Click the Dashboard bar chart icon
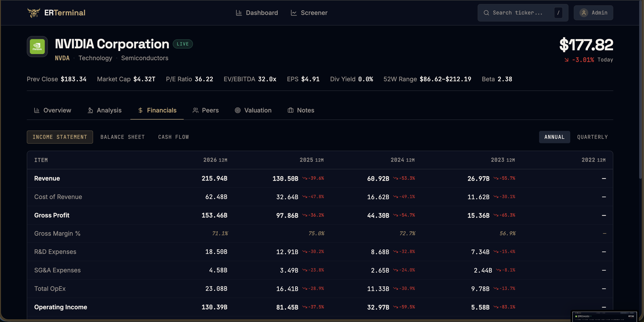 (239, 13)
